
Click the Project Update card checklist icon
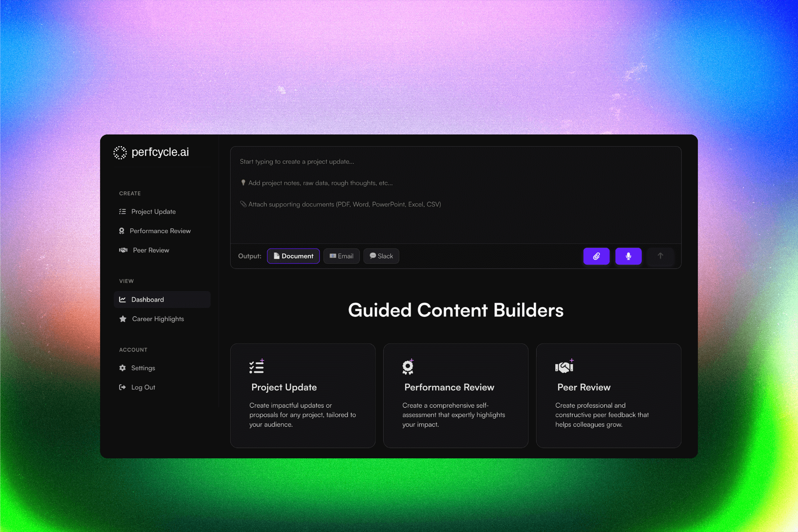[256, 367]
